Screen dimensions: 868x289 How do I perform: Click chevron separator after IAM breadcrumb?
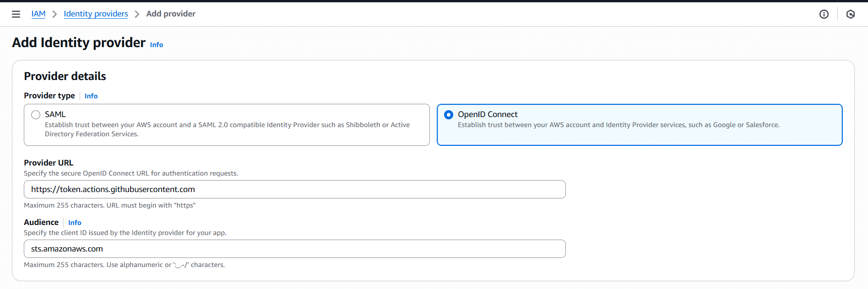click(x=54, y=14)
